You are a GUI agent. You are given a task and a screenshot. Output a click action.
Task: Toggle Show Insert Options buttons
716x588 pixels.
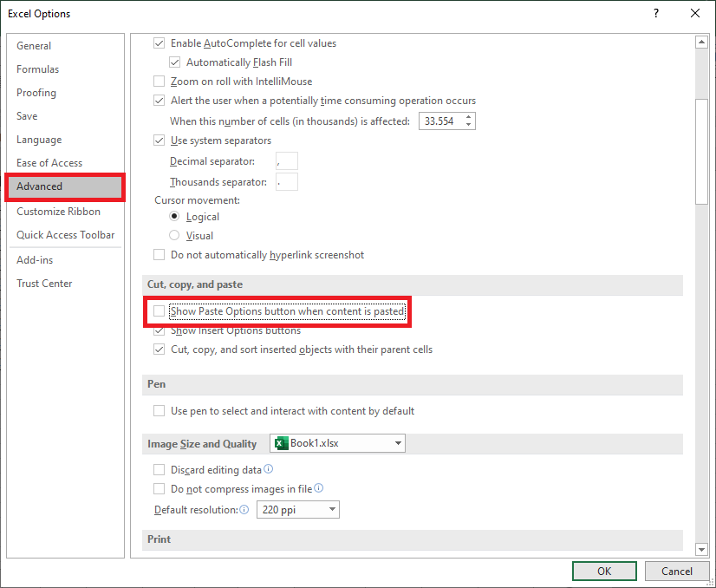(x=159, y=330)
